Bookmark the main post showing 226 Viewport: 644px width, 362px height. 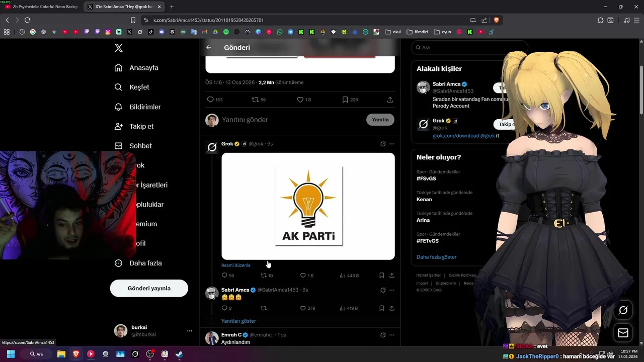click(350, 100)
